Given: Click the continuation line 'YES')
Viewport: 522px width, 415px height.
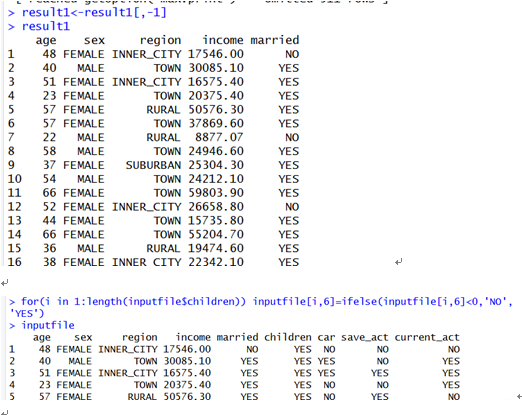Looking at the screenshot, I should (x=27, y=313).
